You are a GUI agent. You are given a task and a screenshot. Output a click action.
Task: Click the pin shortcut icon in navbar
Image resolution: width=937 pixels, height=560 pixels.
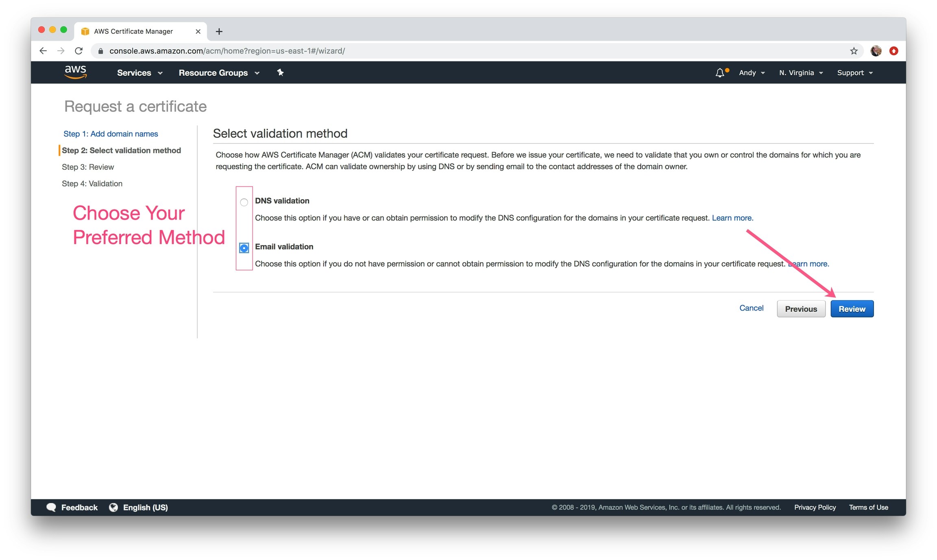[x=280, y=72]
